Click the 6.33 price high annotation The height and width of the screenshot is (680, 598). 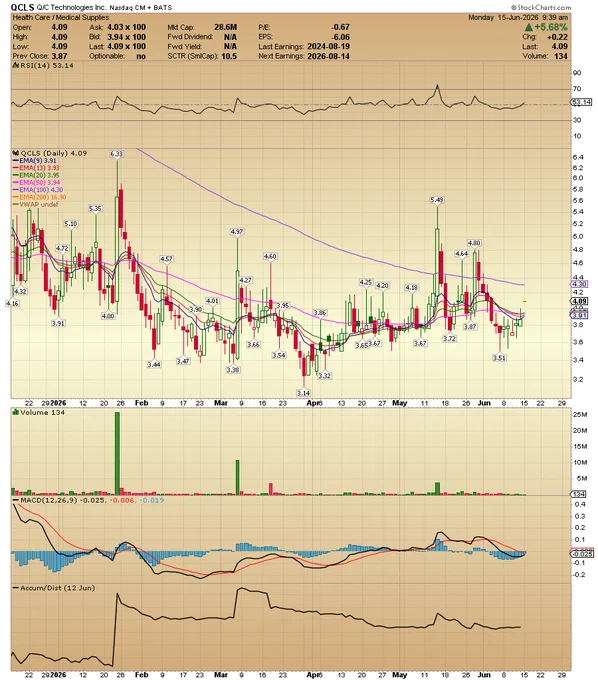117,154
